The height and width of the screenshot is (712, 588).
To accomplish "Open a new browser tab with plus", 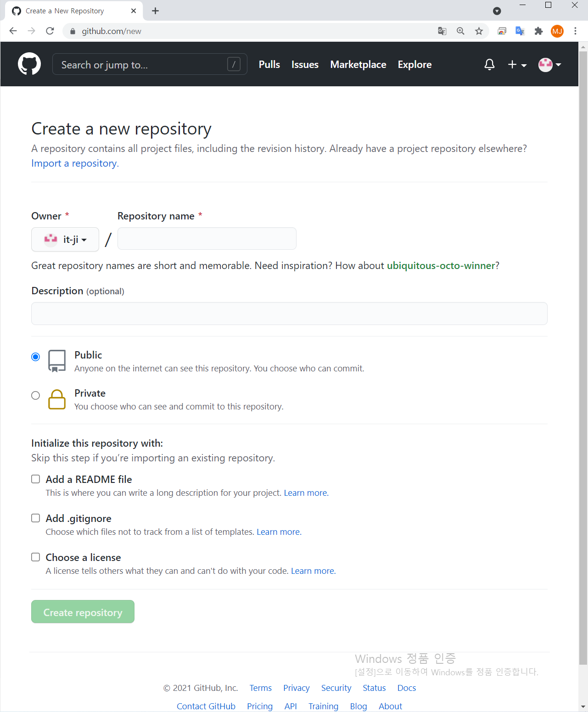I will 156,11.
